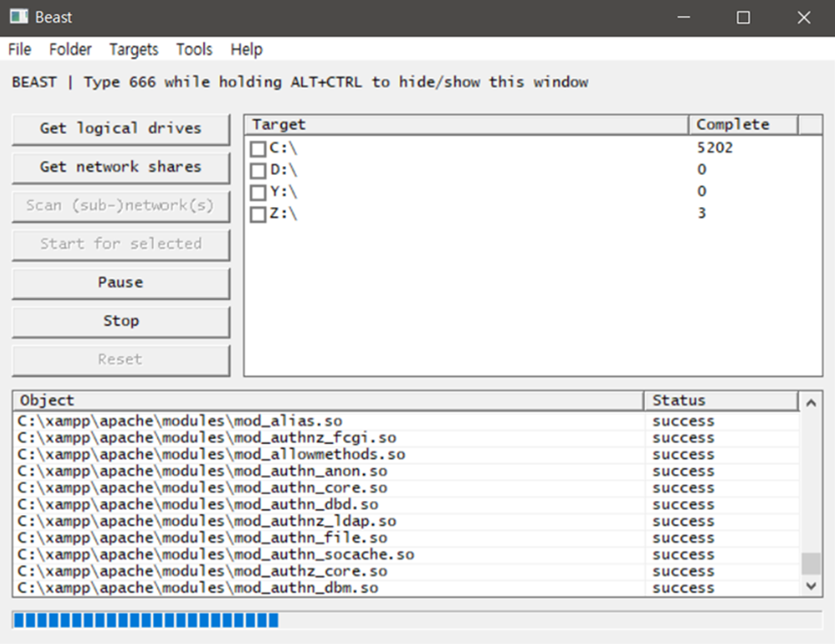Check the Y:\ target checkbox
Viewport: 835px width, 644px height.
258,193
